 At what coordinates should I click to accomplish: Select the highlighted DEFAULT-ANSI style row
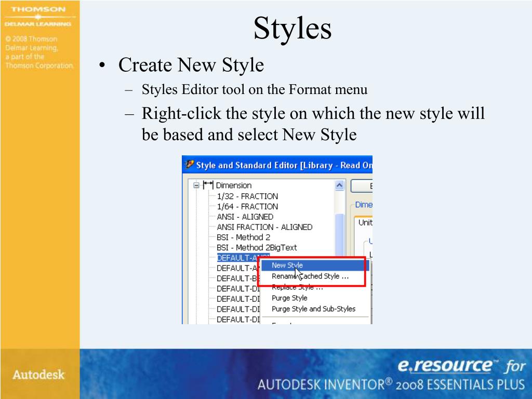(x=243, y=258)
